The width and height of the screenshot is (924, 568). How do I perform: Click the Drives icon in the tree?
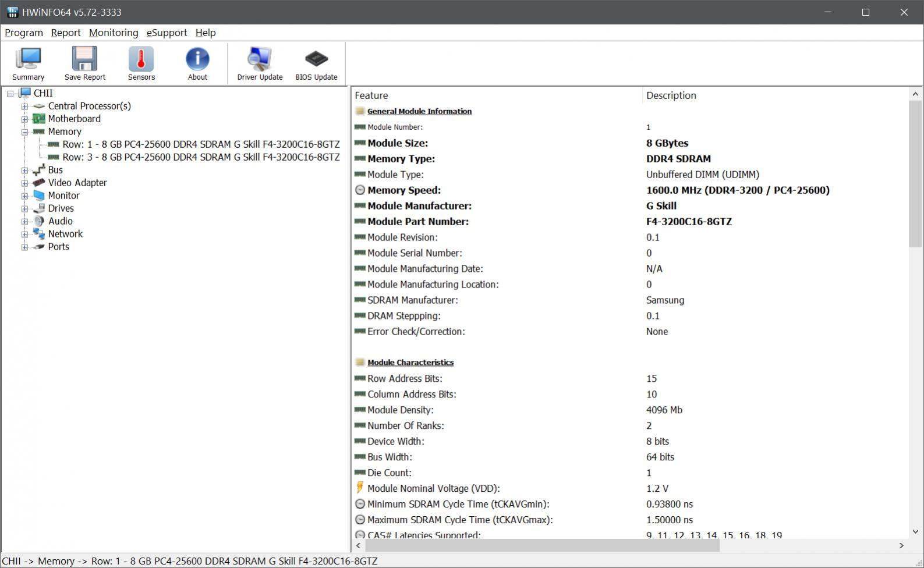click(x=39, y=208)
